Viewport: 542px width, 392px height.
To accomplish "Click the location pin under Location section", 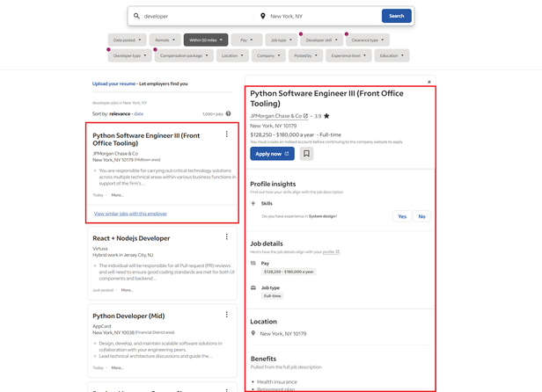I will (x=253, y=333).
